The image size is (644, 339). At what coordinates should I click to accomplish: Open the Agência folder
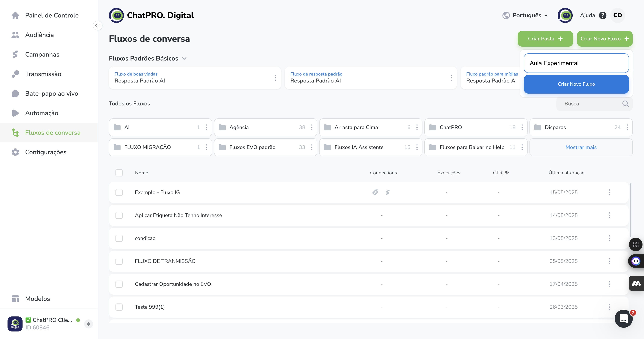click(x=265, y=127)
